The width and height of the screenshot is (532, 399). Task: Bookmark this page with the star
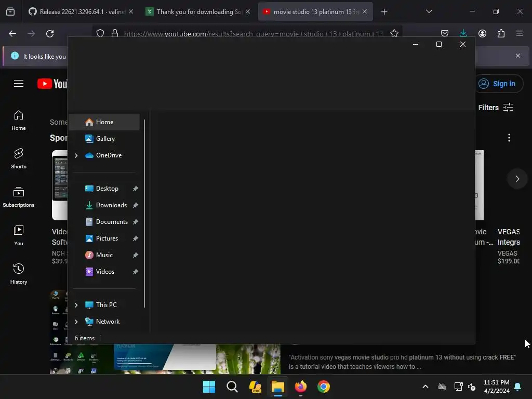(x=394, y=33)
